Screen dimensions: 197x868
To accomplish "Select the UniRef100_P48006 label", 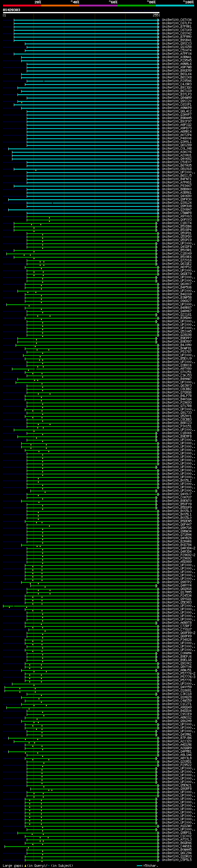I will coord(176,139).
